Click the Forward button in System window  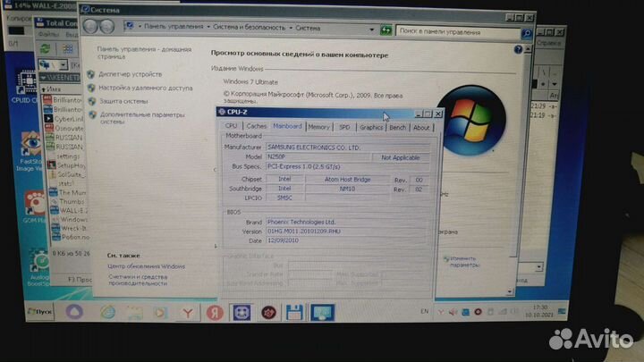[x=106, y=27]
